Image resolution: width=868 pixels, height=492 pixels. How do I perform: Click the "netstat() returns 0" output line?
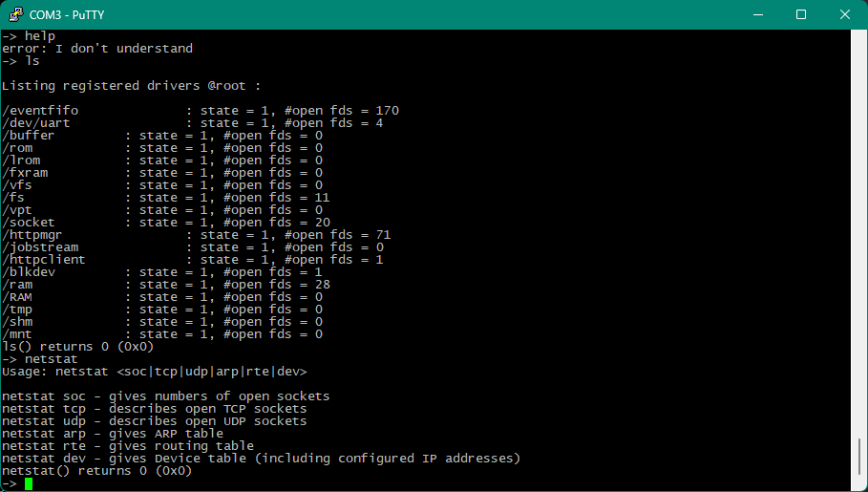[96, 471]
